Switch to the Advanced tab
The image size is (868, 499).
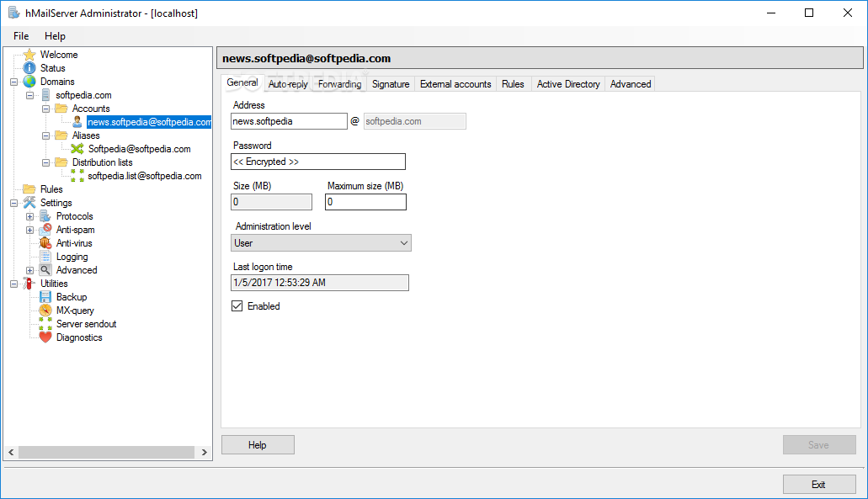(631, 84)
